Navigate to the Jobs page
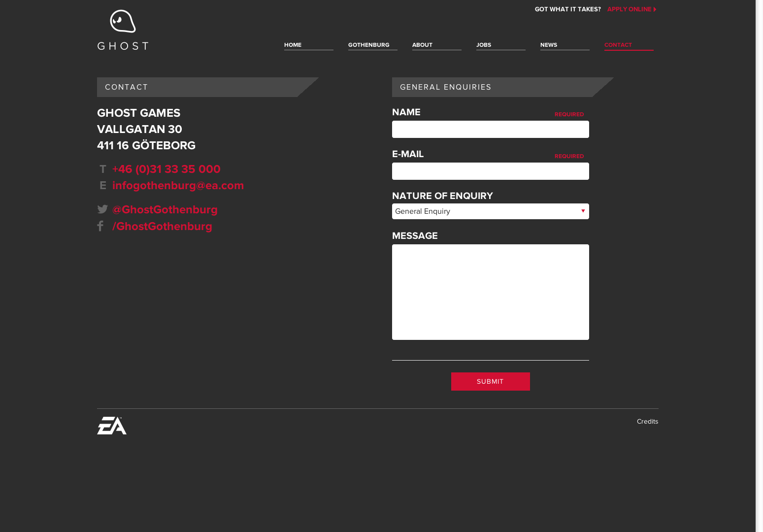 500,45
